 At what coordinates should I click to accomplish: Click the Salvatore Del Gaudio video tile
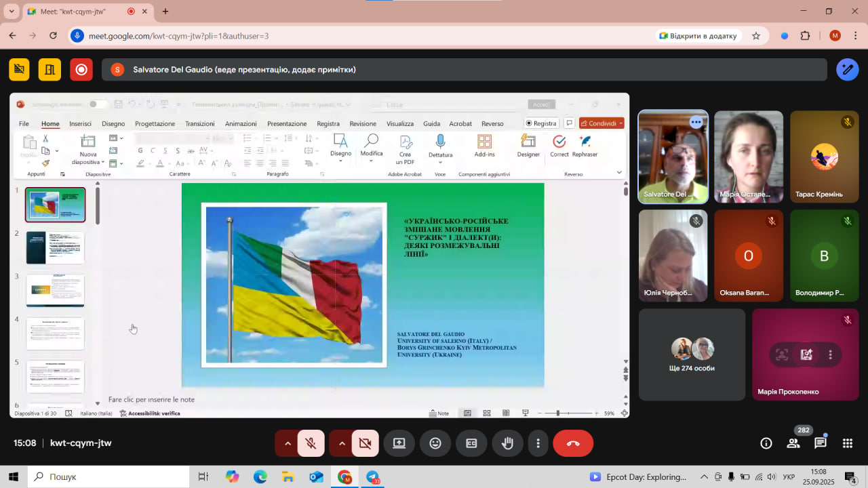(673, 157)
